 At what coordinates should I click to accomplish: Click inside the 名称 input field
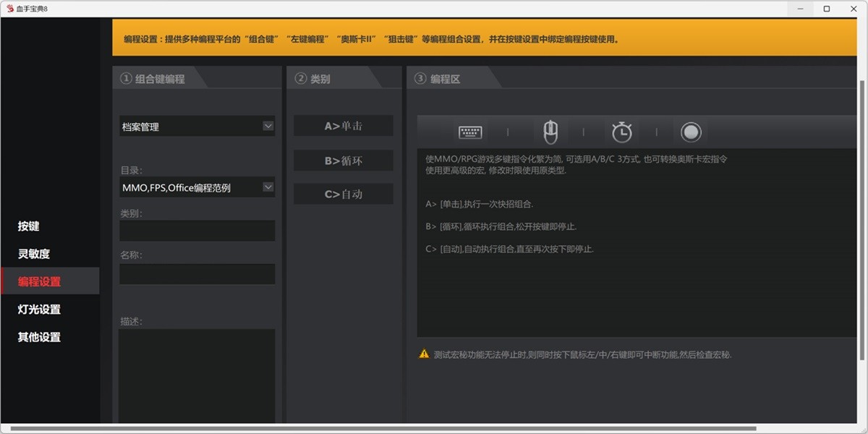click(197, 273)
